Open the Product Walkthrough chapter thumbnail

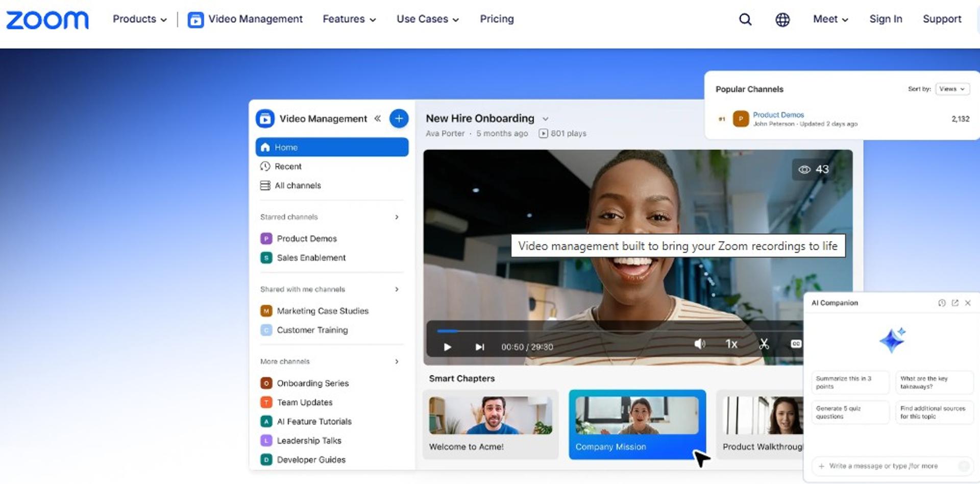[x=763, y=415]
